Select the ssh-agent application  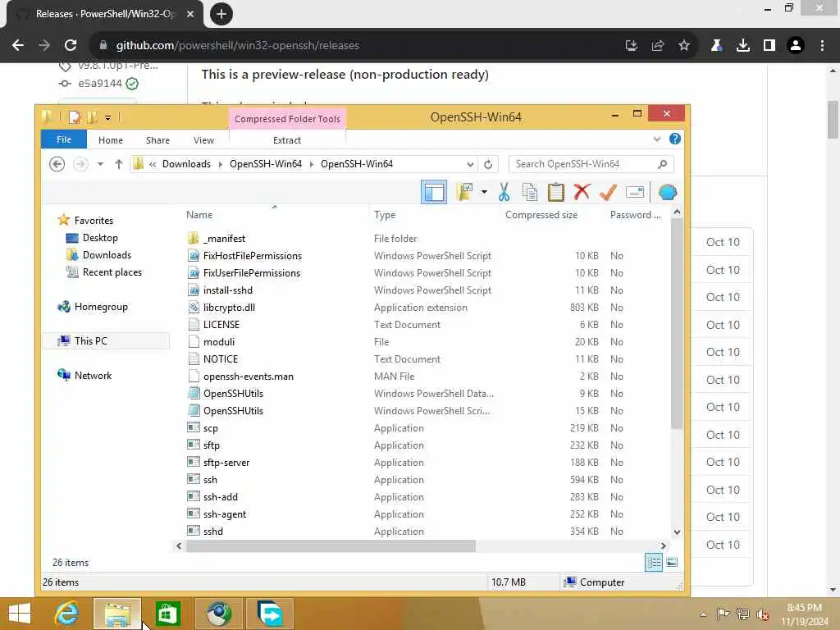pyautogui.click(x=225, y=514)
